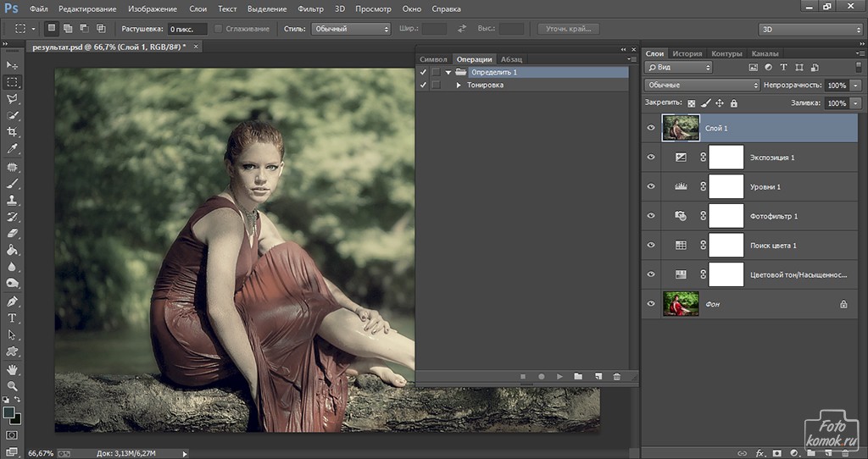
Task: Click the fx layer style icon
Action: tap(760, 452)
